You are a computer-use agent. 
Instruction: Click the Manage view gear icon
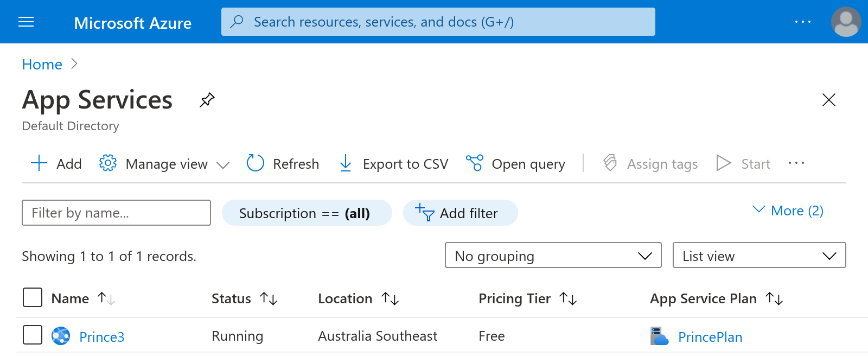[108, 163]
